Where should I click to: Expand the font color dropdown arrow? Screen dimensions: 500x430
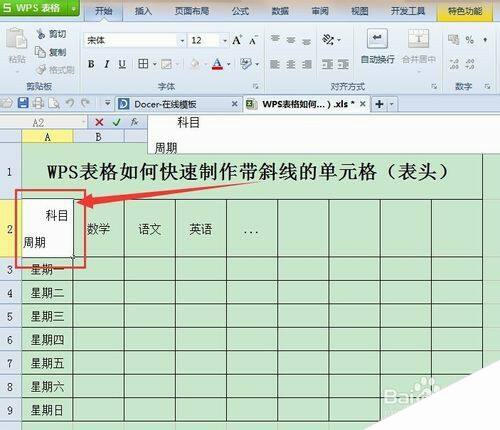point(229,64)
